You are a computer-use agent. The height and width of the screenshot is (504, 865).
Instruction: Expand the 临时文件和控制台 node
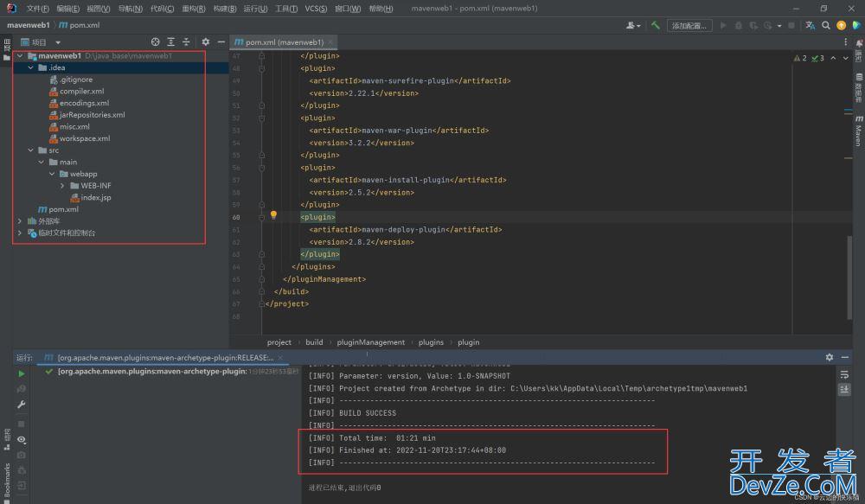click(x=20, y=233)
